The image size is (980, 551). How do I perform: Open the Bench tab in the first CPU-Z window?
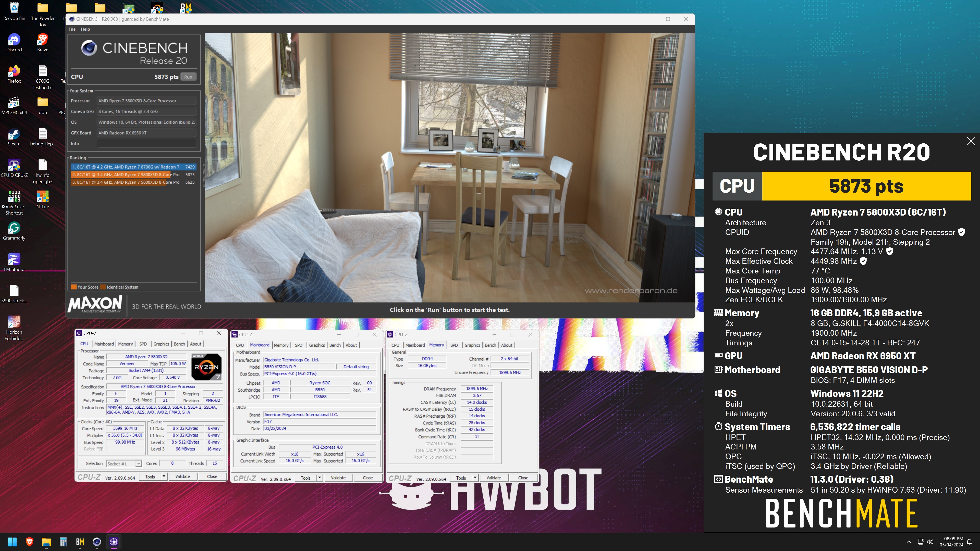tap(179, 344)
